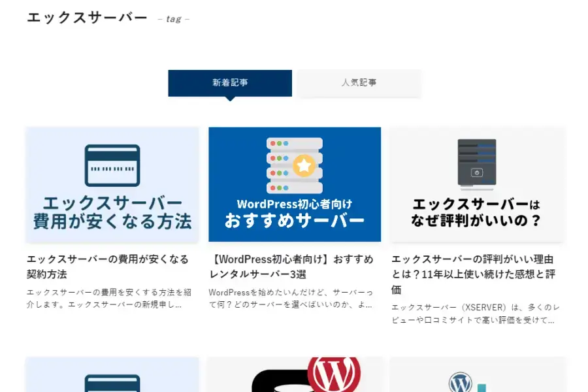Open article おすすめレンタルサーバー3選

[291, 267]
